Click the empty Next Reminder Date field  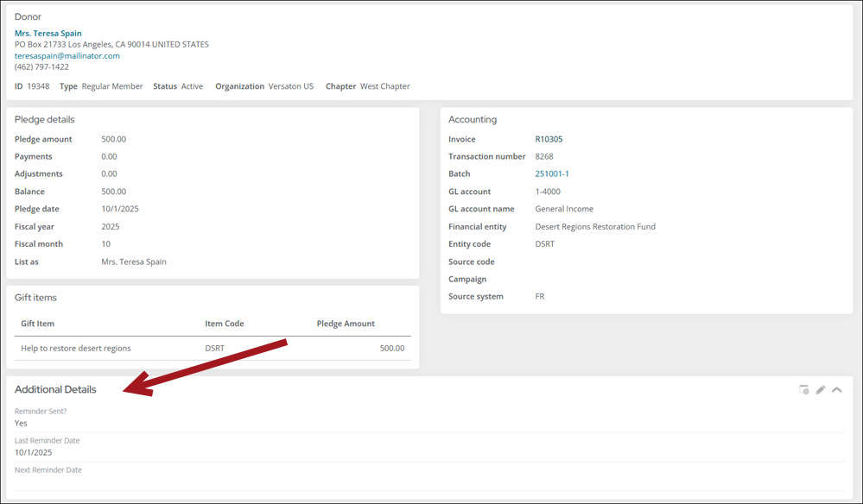point(173,482)
